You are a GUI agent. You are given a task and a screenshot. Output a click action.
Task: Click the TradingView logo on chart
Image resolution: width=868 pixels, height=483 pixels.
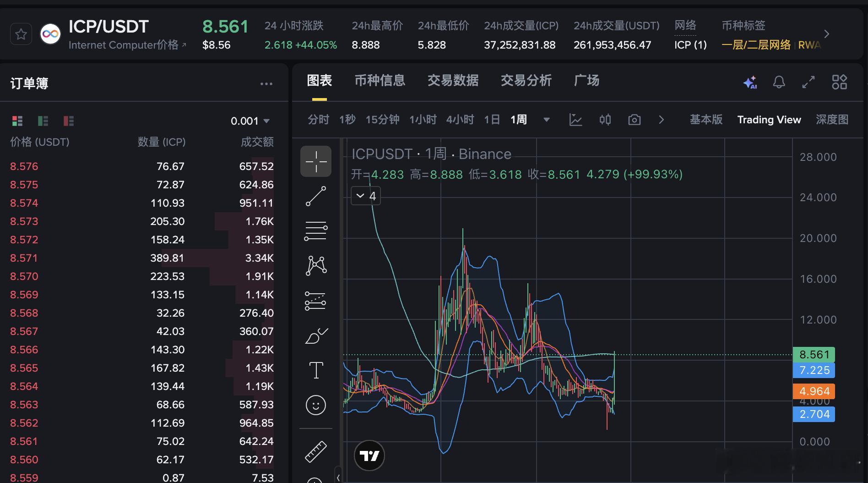[x=369, y=456]
